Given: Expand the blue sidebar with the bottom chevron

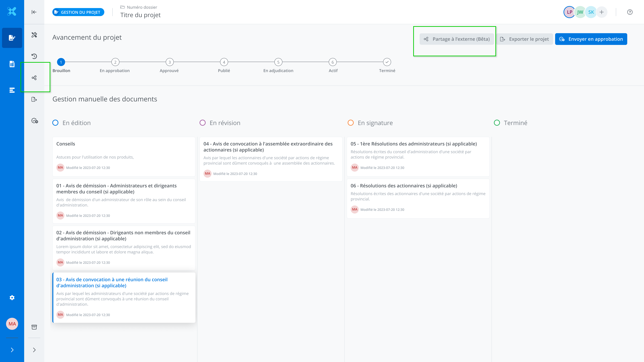Looking at the screenshot, I should [x=12, y=350].
